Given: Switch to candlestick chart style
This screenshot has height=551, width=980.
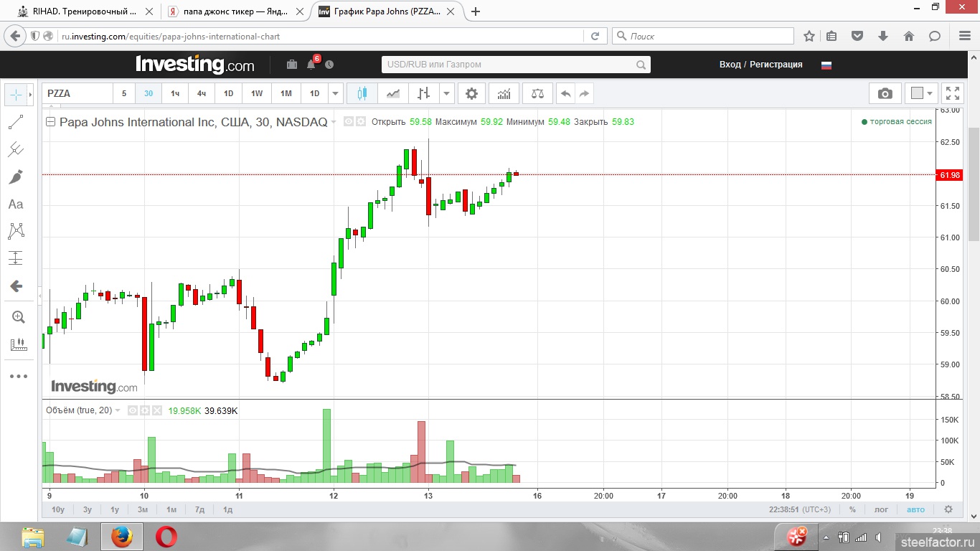Looking at the screenshot, I should (x=362, y=93).
